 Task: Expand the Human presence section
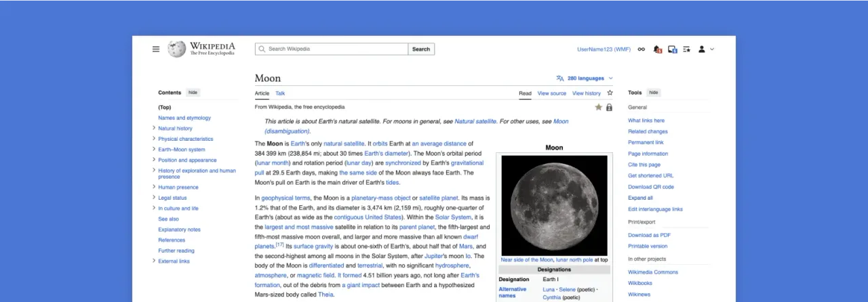[x=154, y=187]
